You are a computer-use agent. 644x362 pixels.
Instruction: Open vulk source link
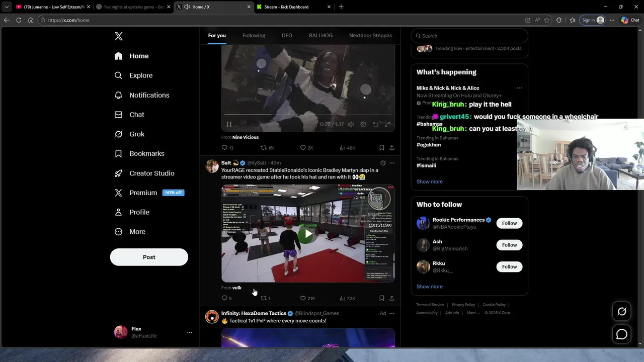[x=237, y=288]
